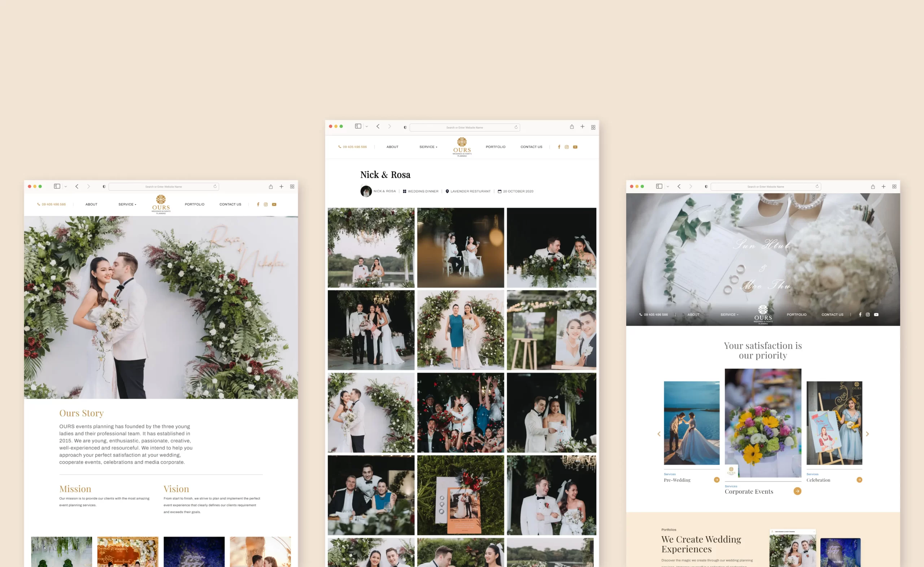Show previous service in carousel
This screenshot has width=924, height=567.
[x=659, y=434]
